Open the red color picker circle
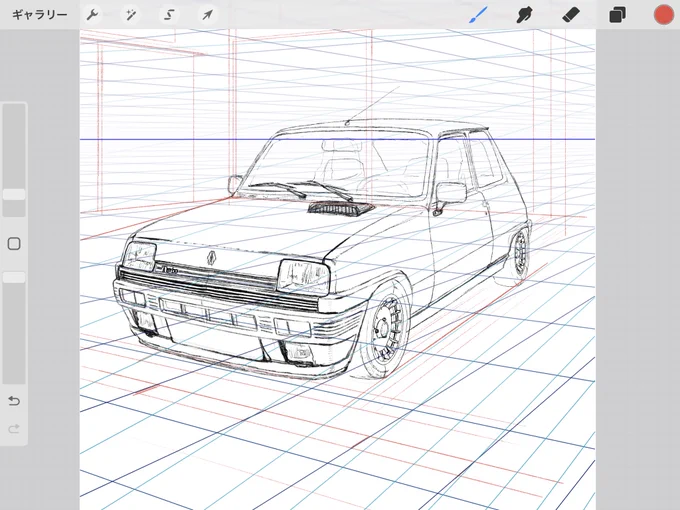The width and height of the screenshot is (680, 510). (x=664, y=15)
